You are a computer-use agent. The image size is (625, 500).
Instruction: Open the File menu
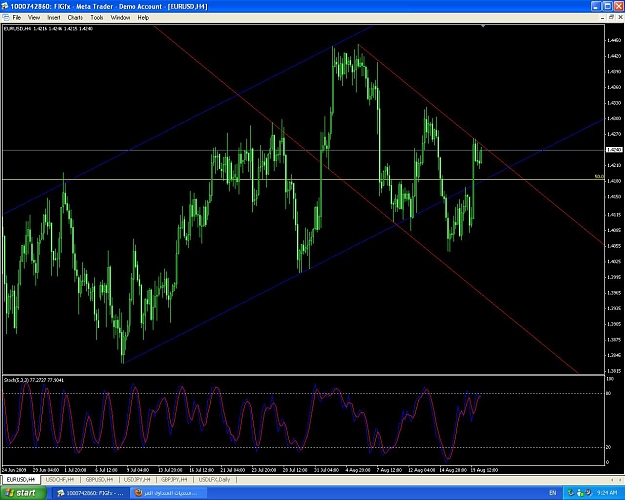[17, 18]
